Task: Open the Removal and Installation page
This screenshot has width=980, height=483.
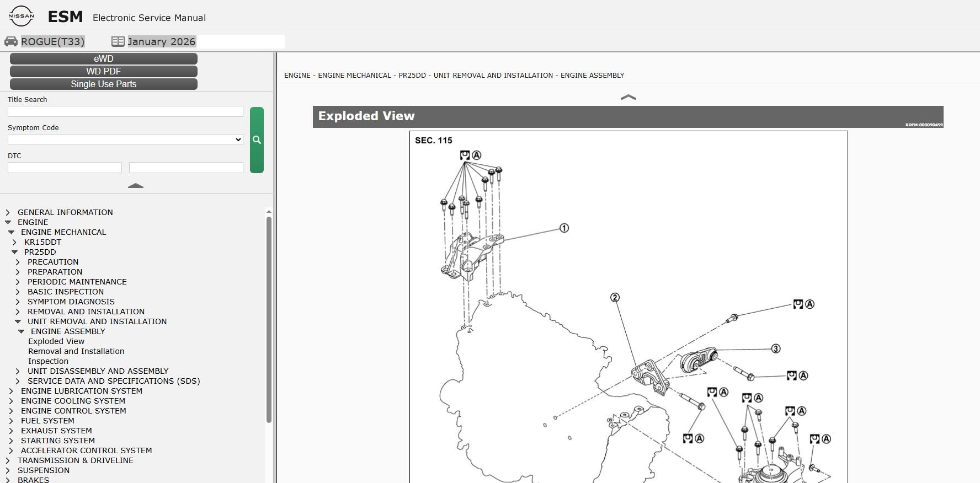Action: (x=76, y=351)
